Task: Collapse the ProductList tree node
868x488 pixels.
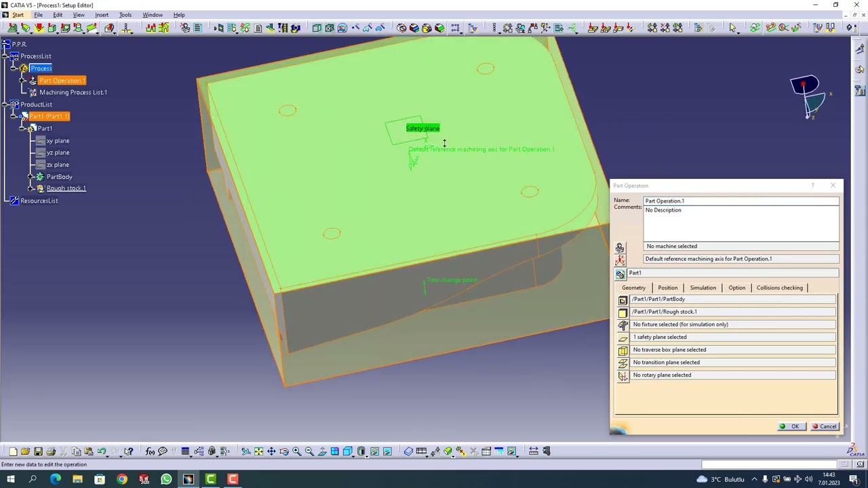Action: tap(5, 104)
